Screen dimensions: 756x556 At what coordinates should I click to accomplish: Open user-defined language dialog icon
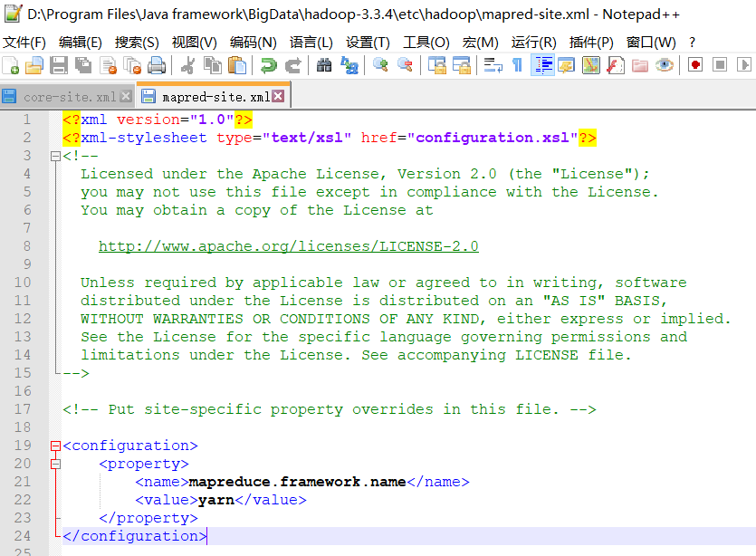567,65
